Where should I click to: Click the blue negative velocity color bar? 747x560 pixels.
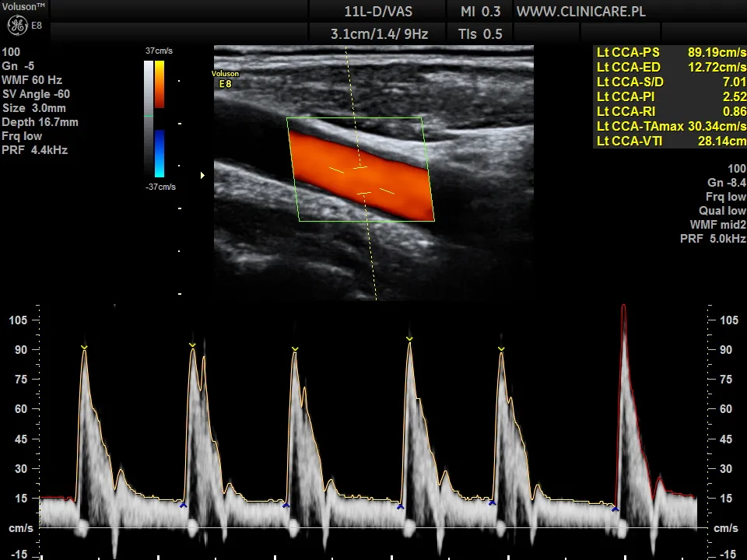point(159,153)
